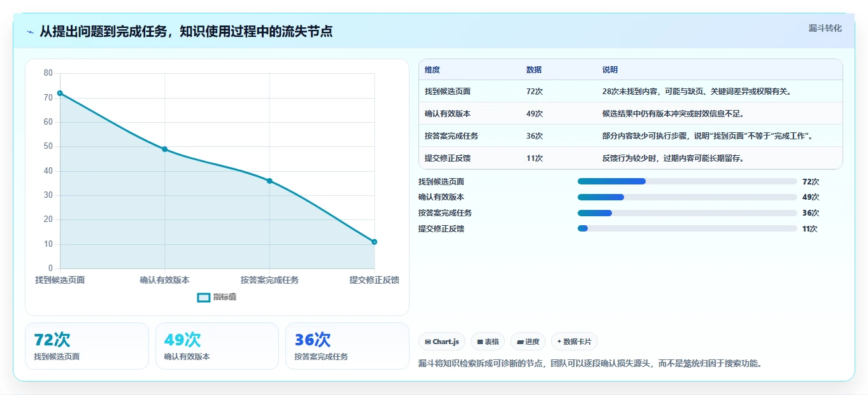Click 提交修正反馈 x-axis label
The width and height of the screenshot is (868, 395).
pyautogui.click(x=374, y=280)
